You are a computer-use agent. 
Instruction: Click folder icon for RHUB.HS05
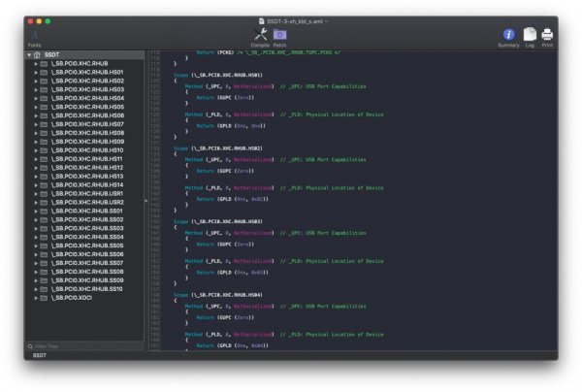(x=44, y=107)
